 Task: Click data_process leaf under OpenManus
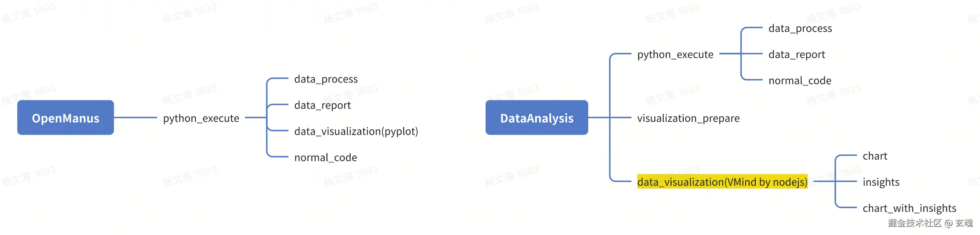pyautogui.click(x=326, y=79)
